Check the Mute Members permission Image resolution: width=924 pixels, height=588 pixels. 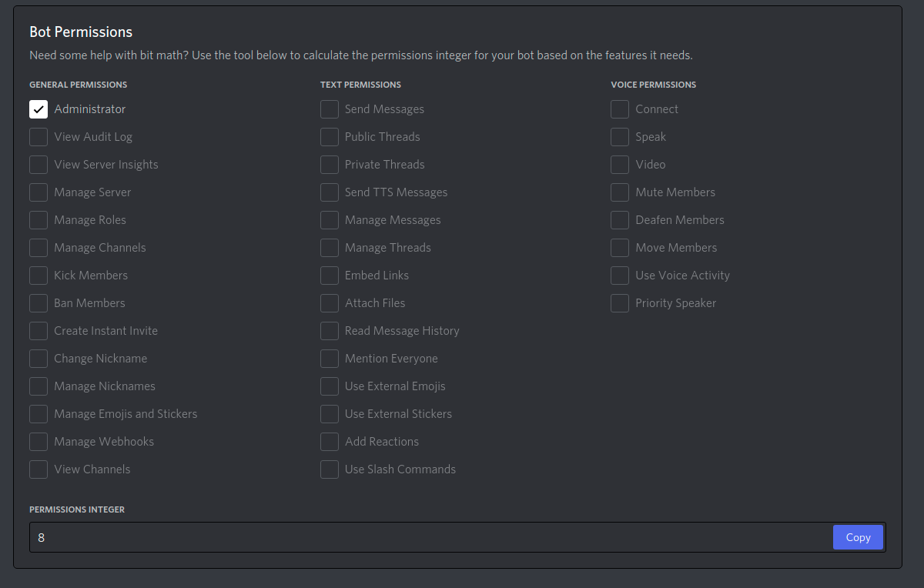(x=620, y=192)
